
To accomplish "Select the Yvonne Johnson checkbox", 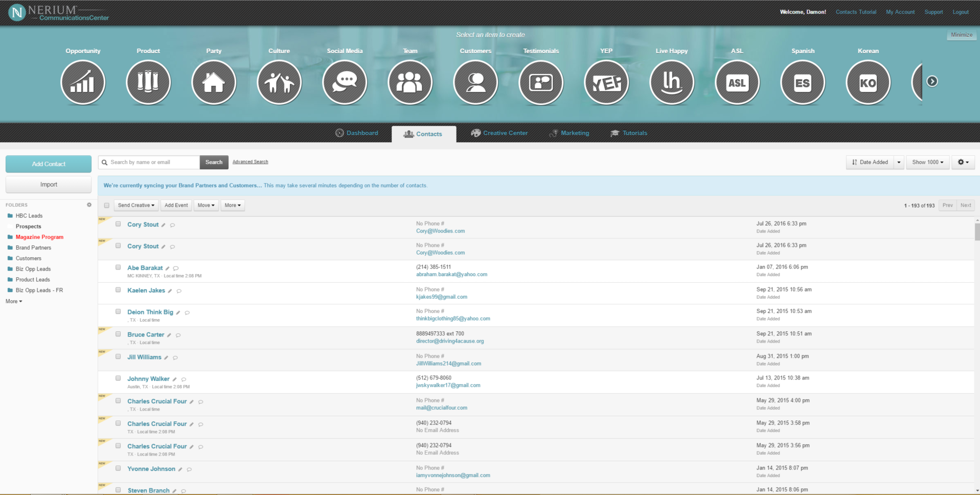I will coord(118,468).
